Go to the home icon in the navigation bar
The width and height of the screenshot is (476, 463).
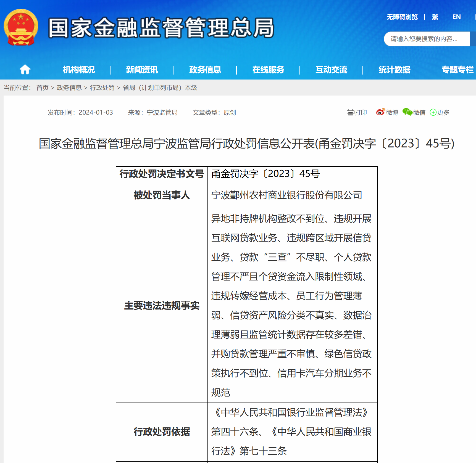point(25,69)
